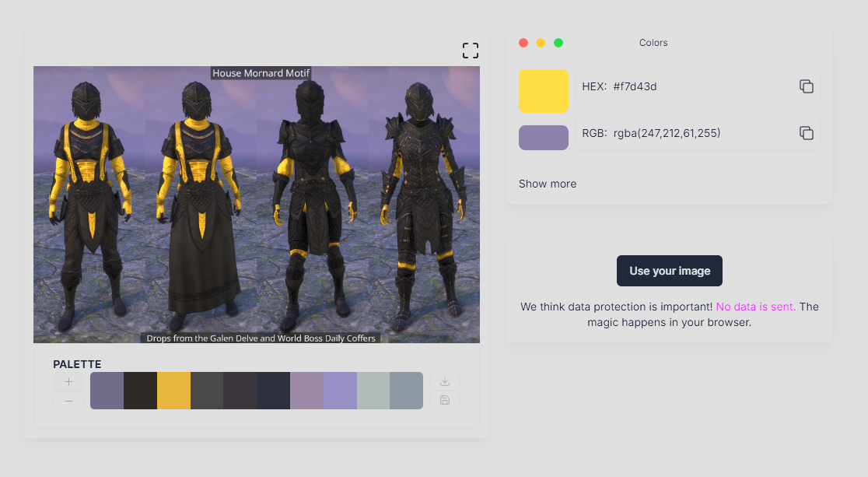The image size is (868, 477).
Task: Pick the dark brown palette swatch
Action: pos(141,391)
